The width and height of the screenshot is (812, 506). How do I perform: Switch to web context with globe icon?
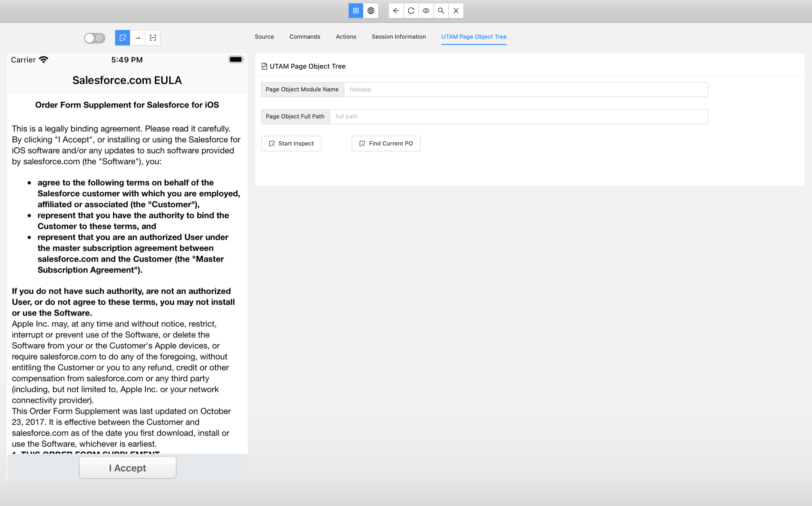(x=371, y=11)
